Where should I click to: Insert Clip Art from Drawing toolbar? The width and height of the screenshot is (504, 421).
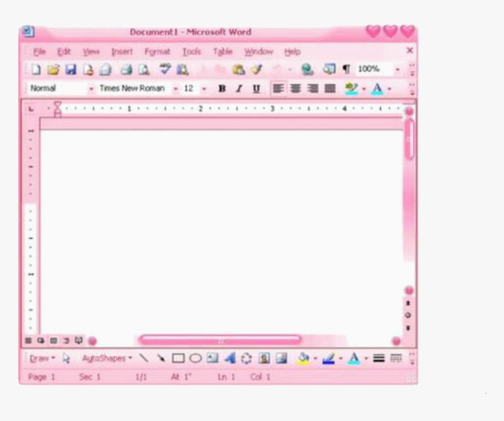pyautogui.click(x=264, y=358)
